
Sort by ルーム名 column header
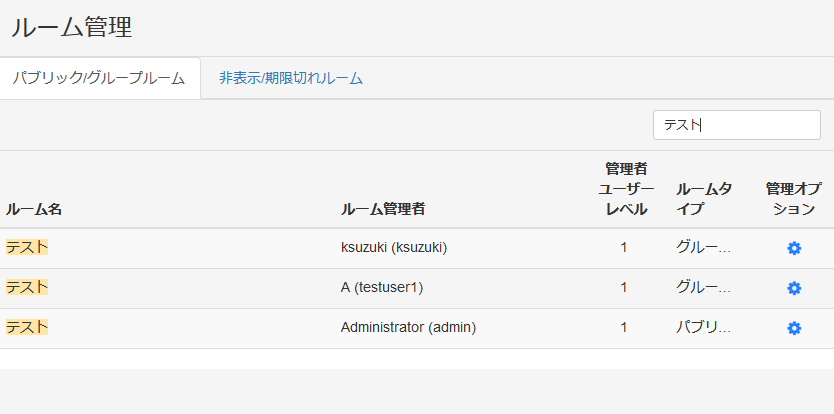pyautogui.click(x=34, y=209)
